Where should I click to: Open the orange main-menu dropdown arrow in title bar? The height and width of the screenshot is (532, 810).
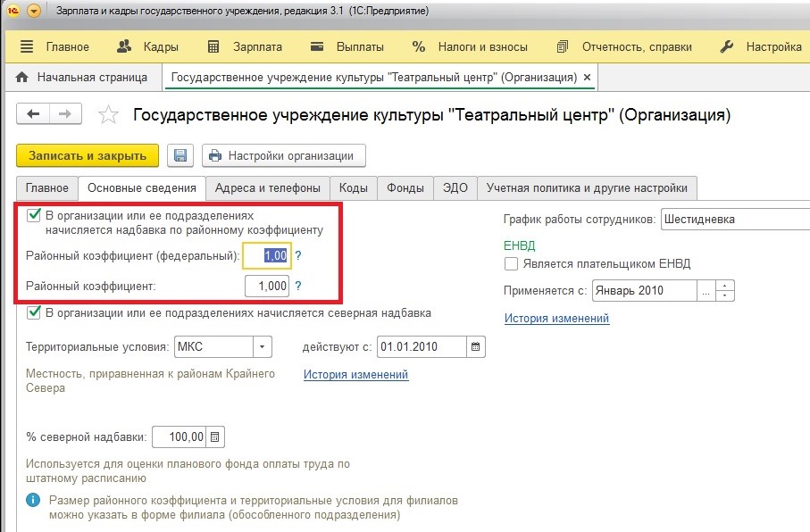pos(34,11)
